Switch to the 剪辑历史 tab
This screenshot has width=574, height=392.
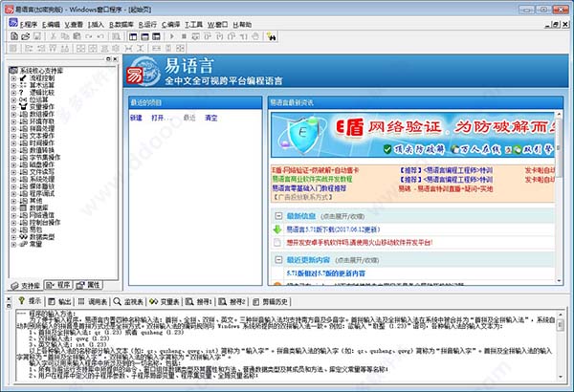point(271,301)
